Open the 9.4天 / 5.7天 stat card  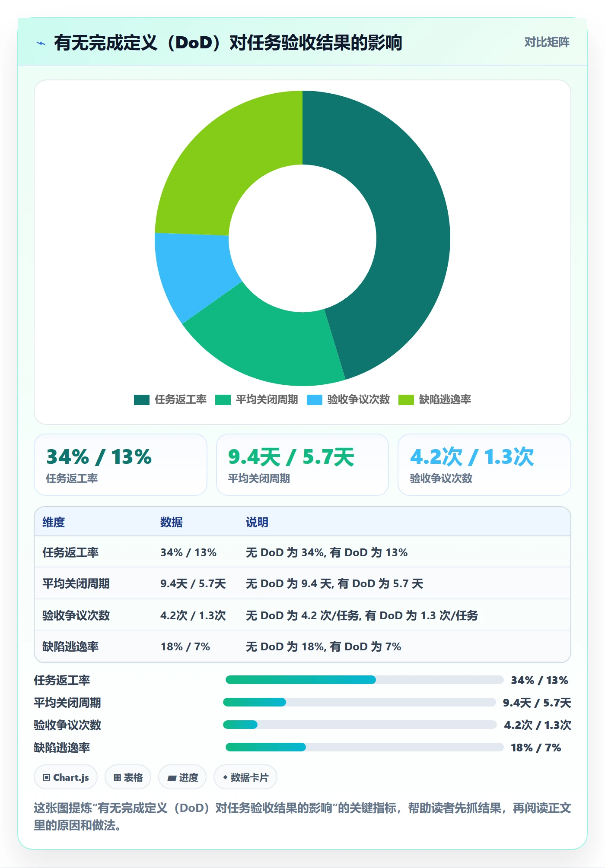[302, 465]
